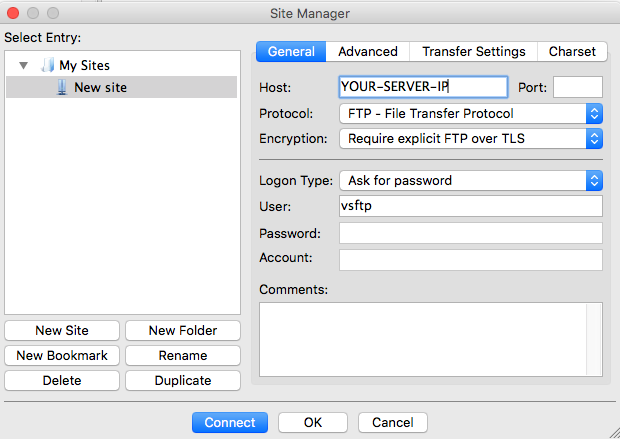Viewport: 620px width, 439px height.
Task: Open the Logon Type dropdown
Action: pyautogui.click(x=471, y=181)
